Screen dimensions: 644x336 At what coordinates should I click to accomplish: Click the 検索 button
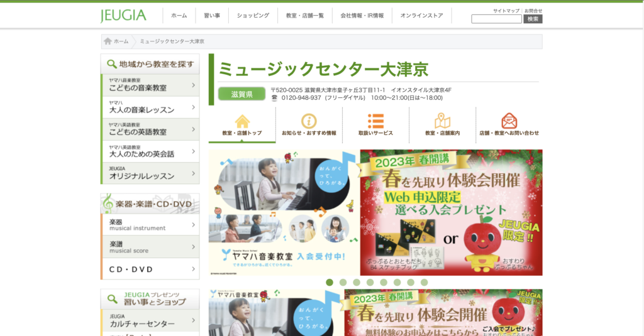533,19
